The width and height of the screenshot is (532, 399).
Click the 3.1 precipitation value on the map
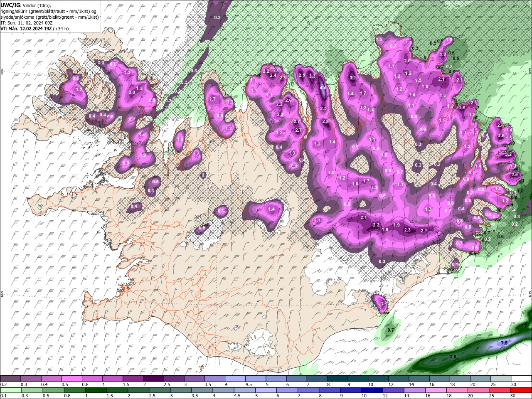coord(353,78)
